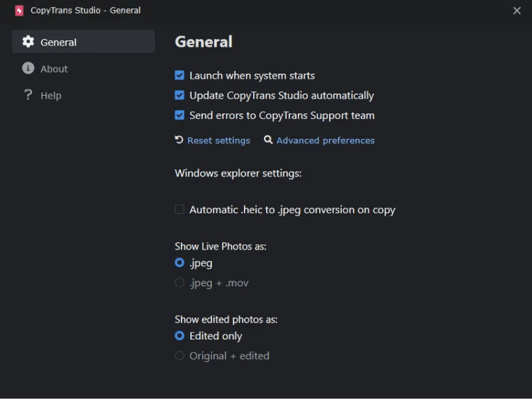This screenshot has height=399, width=532.
Task: Choose the Original + edited option
Action: [180, 356]
